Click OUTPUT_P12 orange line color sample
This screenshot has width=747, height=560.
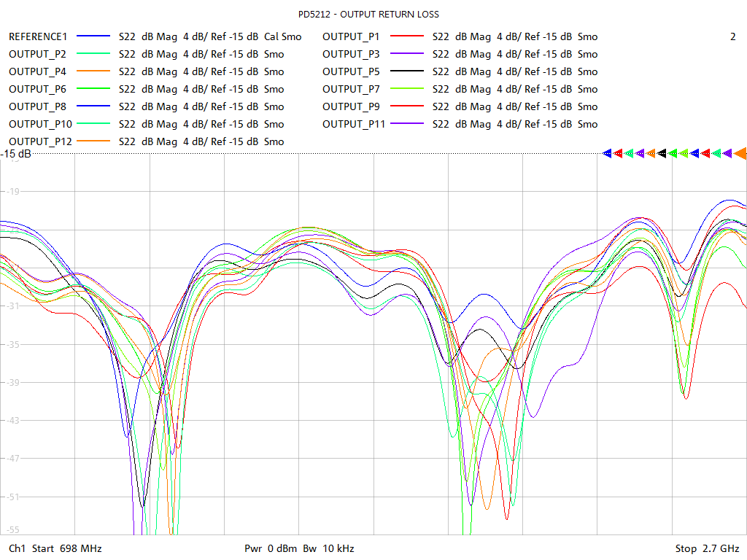click(93, 141)
